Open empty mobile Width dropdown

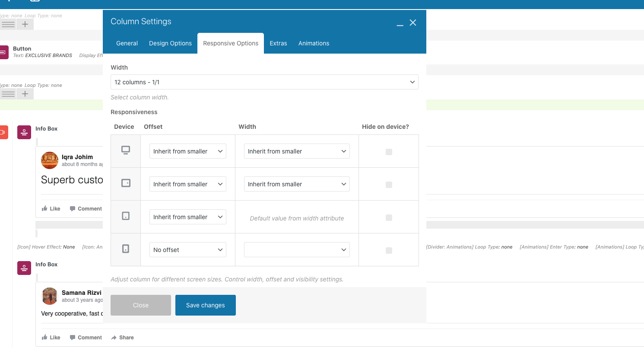pyautogui.click(x=297, y=250)
